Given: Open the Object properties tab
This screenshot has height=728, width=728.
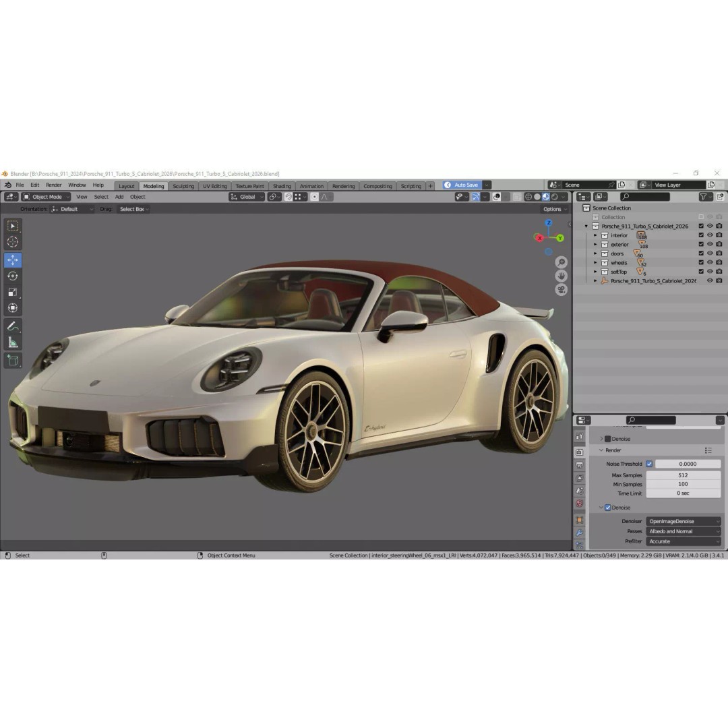Looking at the screenshot, I should coord(580,520).
